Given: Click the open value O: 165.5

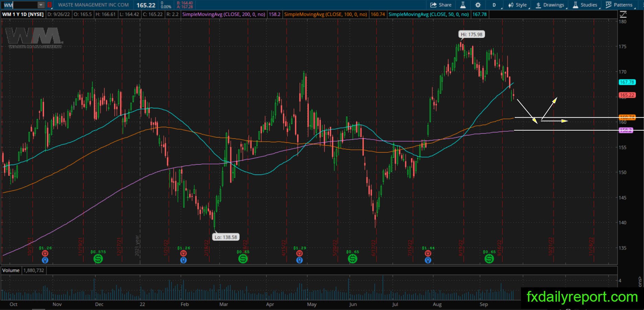Looking at the screenshot, I should click(83, 14).
